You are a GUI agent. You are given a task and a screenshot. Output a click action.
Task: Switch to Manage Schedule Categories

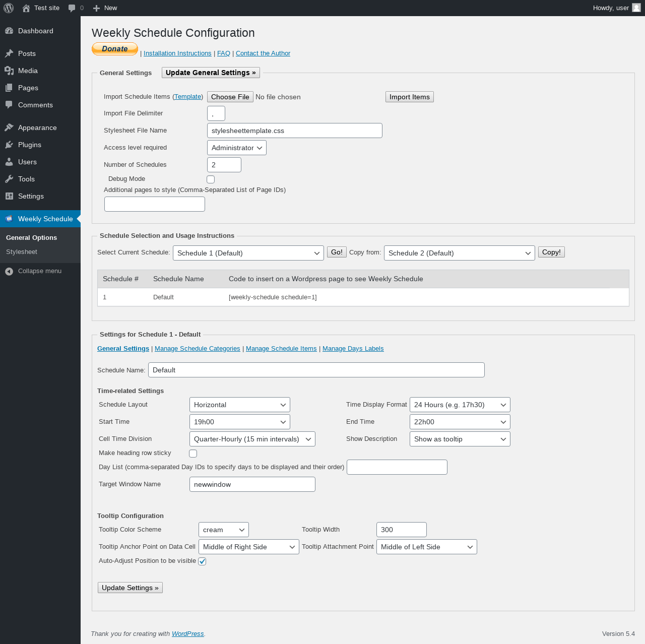tap(198, 349)
